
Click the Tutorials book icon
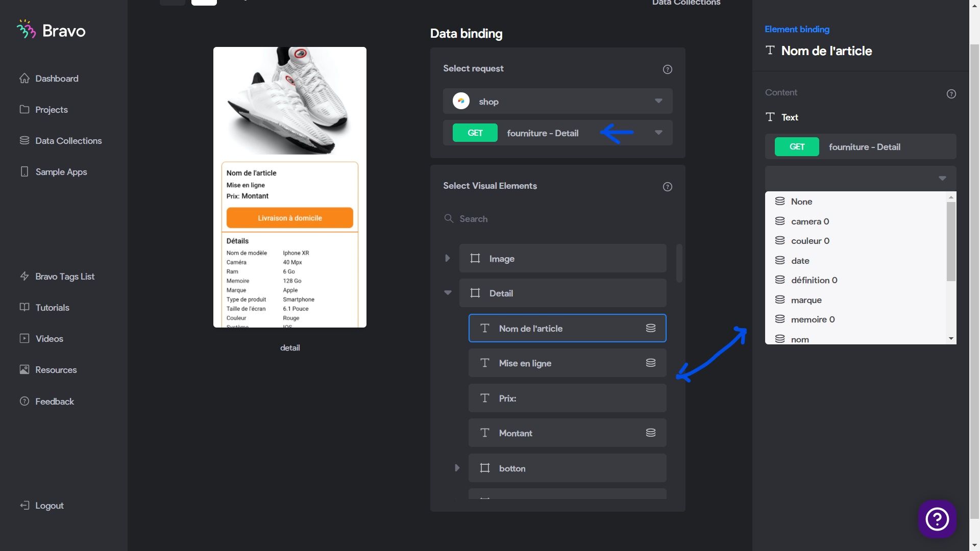(x=24, y=307)
